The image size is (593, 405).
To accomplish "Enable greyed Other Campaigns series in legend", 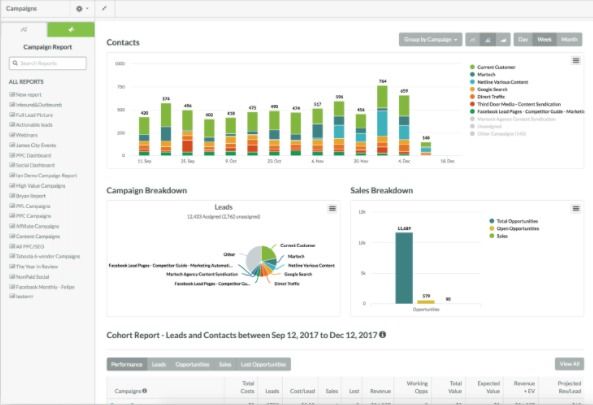I will click(x=498, y=133).
